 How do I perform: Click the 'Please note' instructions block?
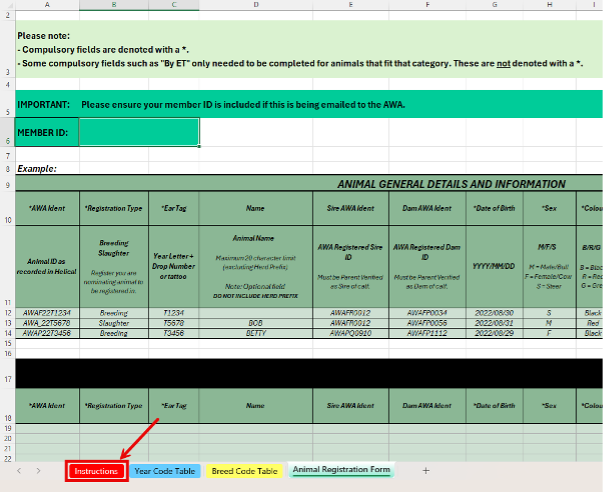[309, 49]
